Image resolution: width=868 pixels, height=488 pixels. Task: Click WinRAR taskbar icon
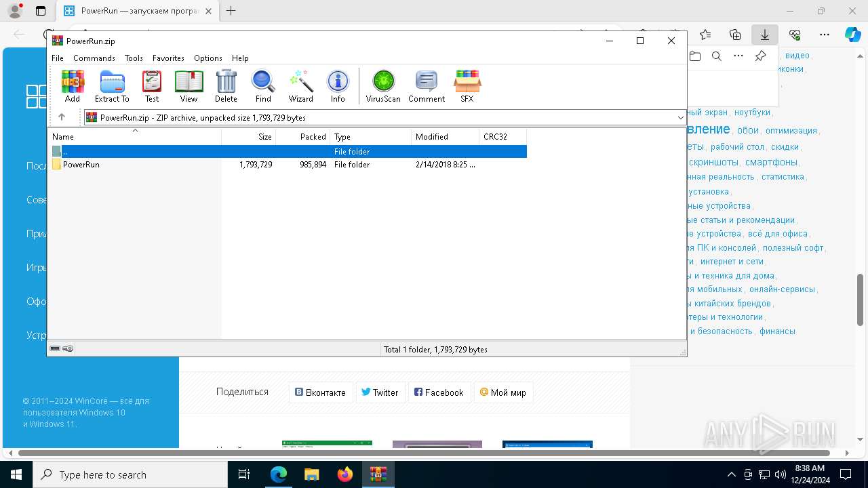click(x=378, y=474)
